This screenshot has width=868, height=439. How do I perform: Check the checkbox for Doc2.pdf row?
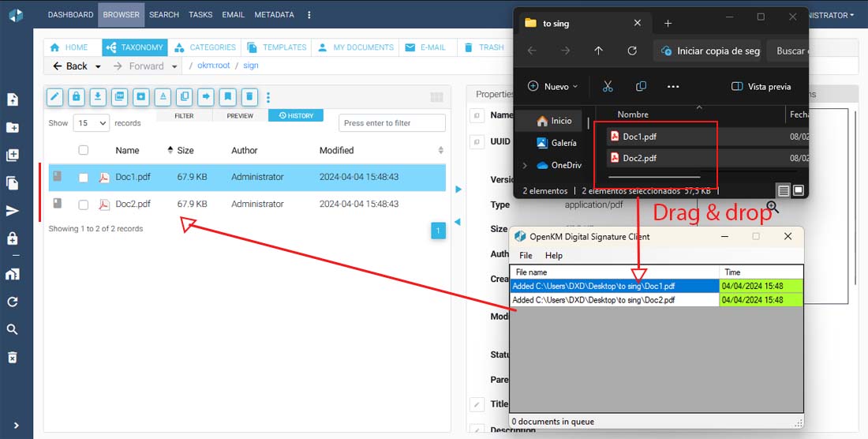[83, 204]
